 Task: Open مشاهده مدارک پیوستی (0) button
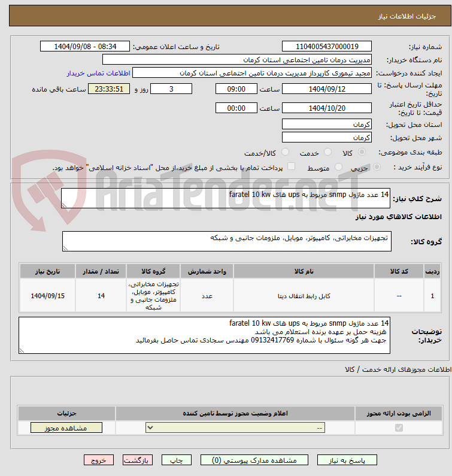tap(254, 460)
